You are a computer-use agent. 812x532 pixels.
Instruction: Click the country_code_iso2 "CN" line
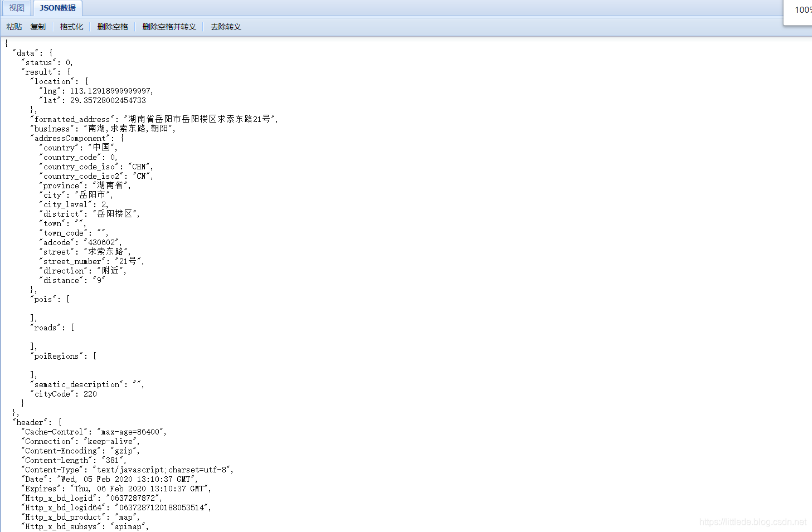(x=96, y=177)
